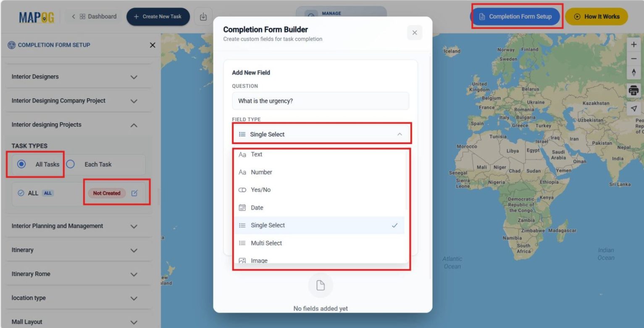Zoom in the map with plus icon

click(x=633, y=45)
